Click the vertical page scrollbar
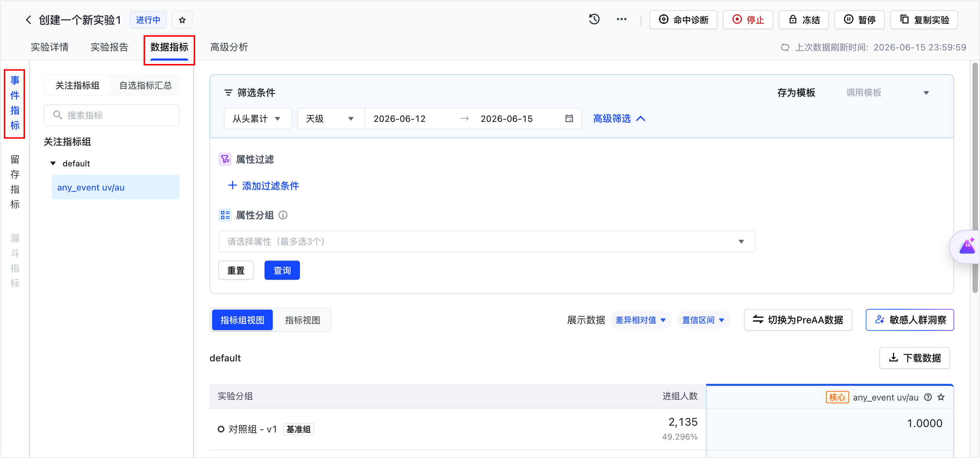The image size is (980, 458). [975, 178]
